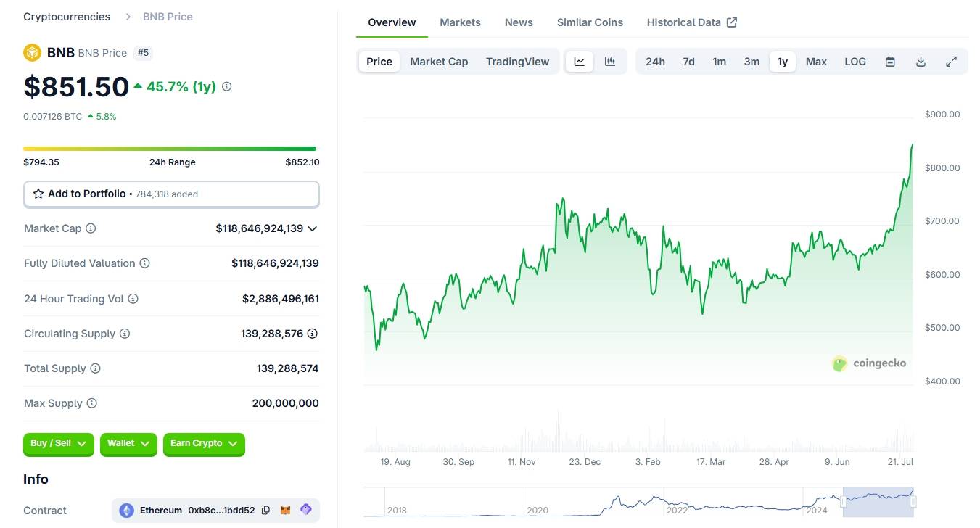Set chart range to 24h
The image size is (980, 528).
pos(655,62)
